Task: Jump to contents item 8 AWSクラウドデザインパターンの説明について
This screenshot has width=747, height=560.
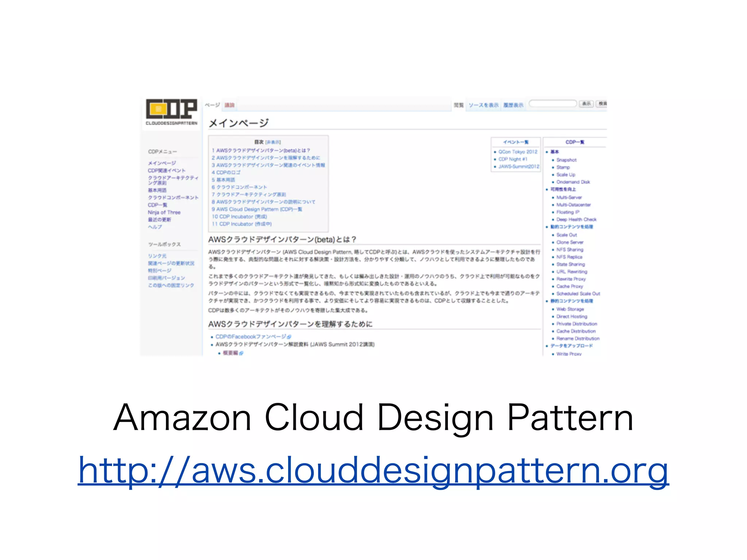Action: [263, 202]
